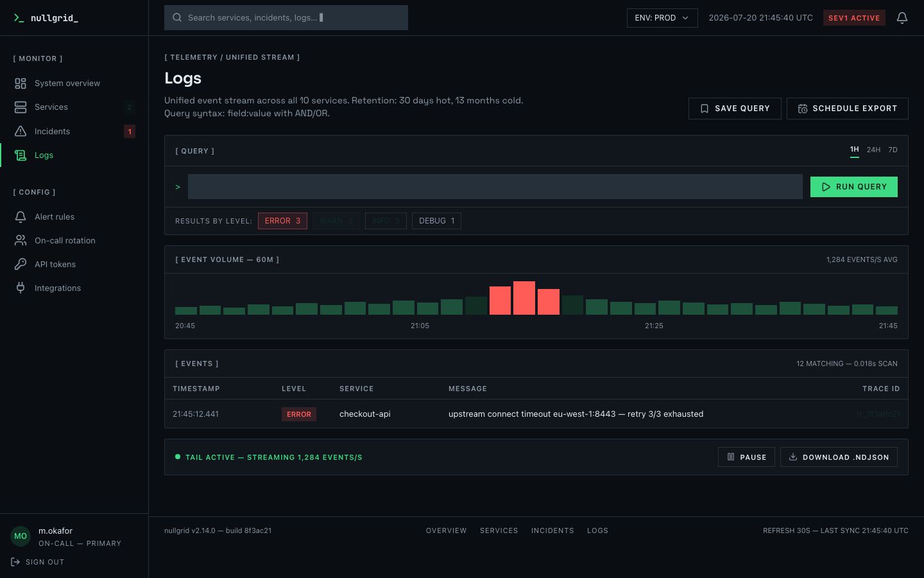Click the calendar icon on Schedule Export
924x578 pixels.
coord(803,109)
